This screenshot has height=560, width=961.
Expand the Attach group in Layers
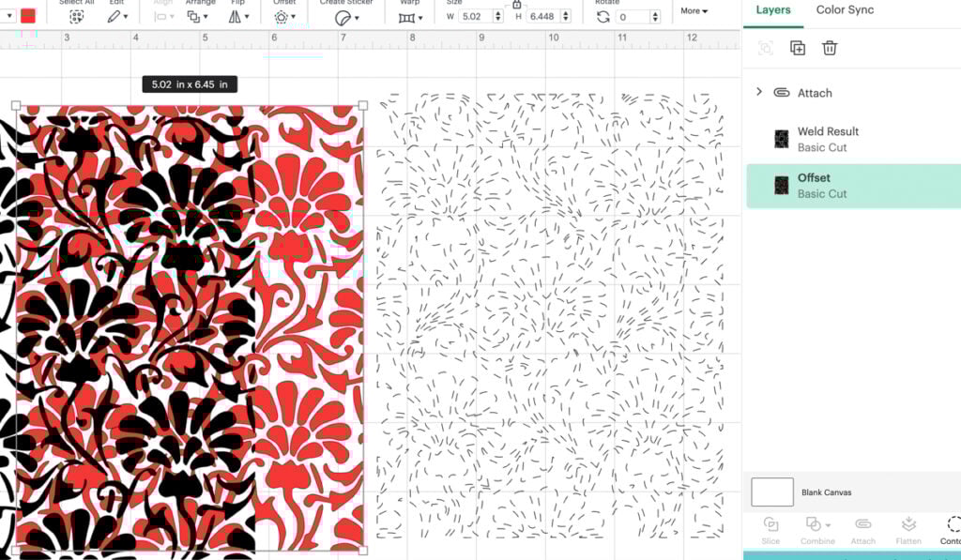tap(759, 92)
